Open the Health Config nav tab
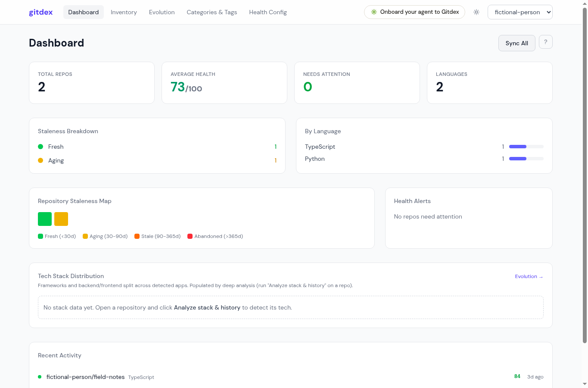The image size is (588, 388). click(268, 12)
